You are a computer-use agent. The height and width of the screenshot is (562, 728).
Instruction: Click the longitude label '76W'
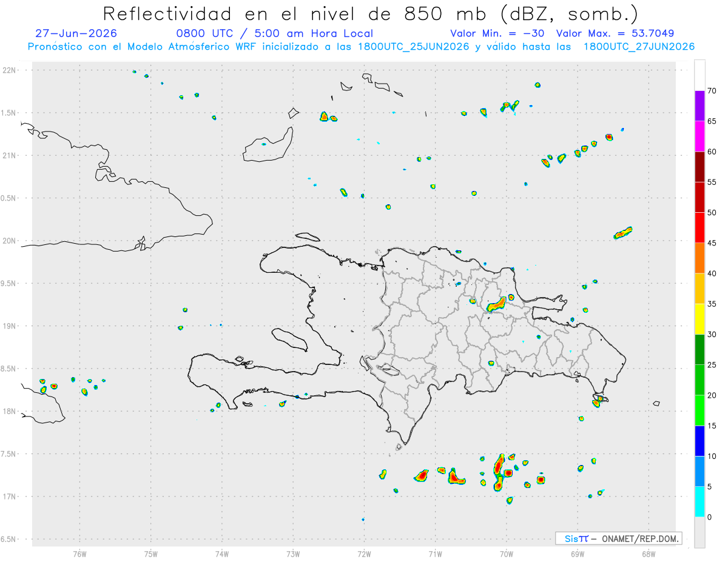click(79, 553)
